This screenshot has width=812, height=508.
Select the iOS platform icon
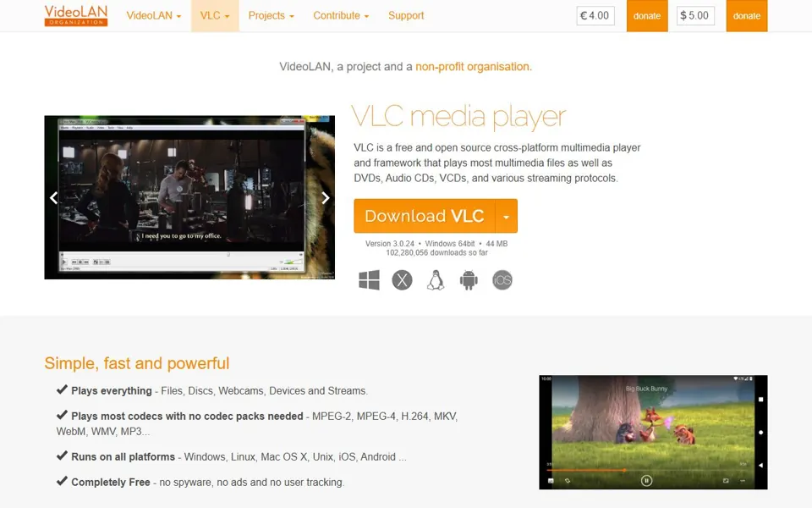click(502, 280)
